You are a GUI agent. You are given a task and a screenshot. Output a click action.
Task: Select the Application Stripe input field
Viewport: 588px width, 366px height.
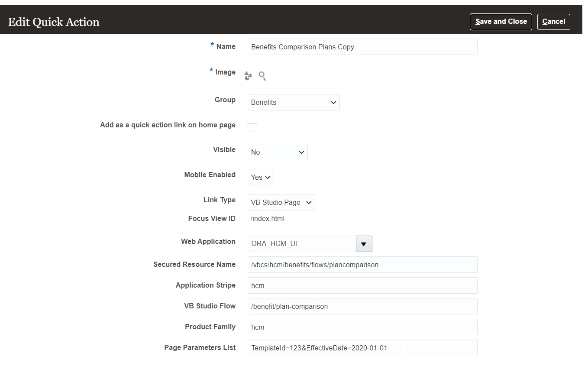(x=362, y=286)
